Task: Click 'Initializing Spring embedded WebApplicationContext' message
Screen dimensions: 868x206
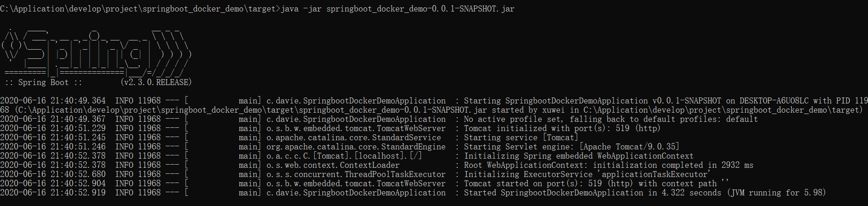Action: click(579, 156)
